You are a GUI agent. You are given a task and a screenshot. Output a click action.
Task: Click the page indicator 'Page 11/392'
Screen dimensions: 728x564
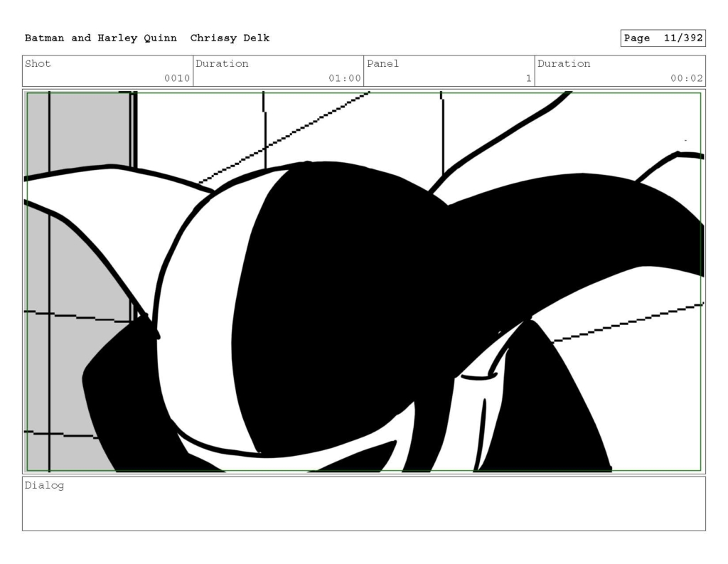point(663,38)
